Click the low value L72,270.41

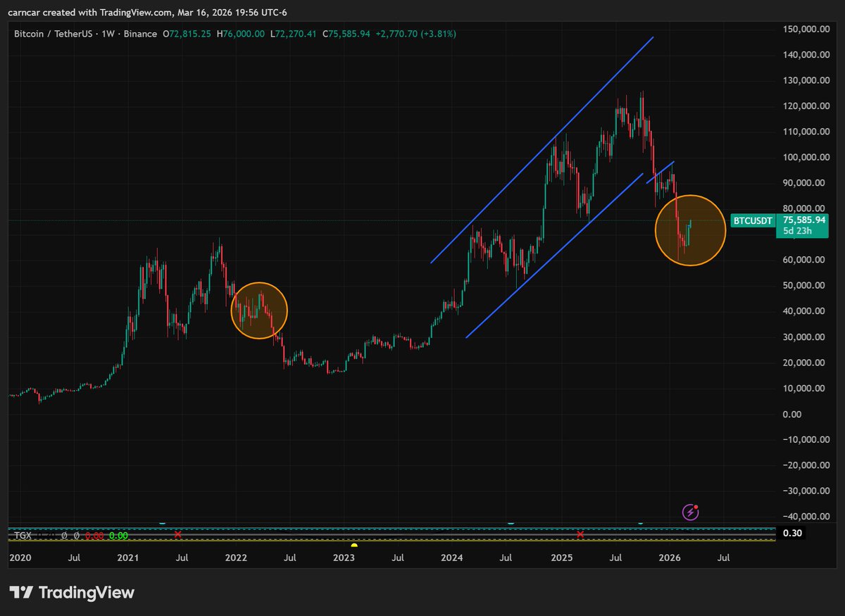(294, 34)
